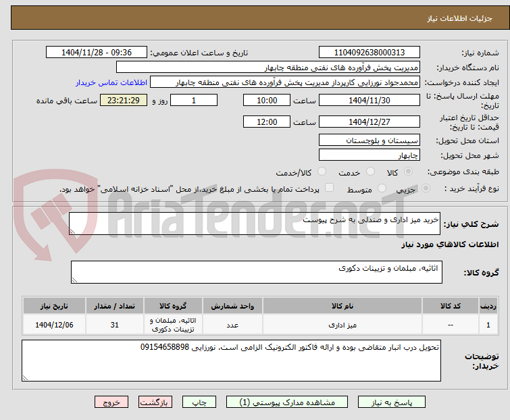Select the متوسط purchase type radio
The image size is (510, 420).
382,188
